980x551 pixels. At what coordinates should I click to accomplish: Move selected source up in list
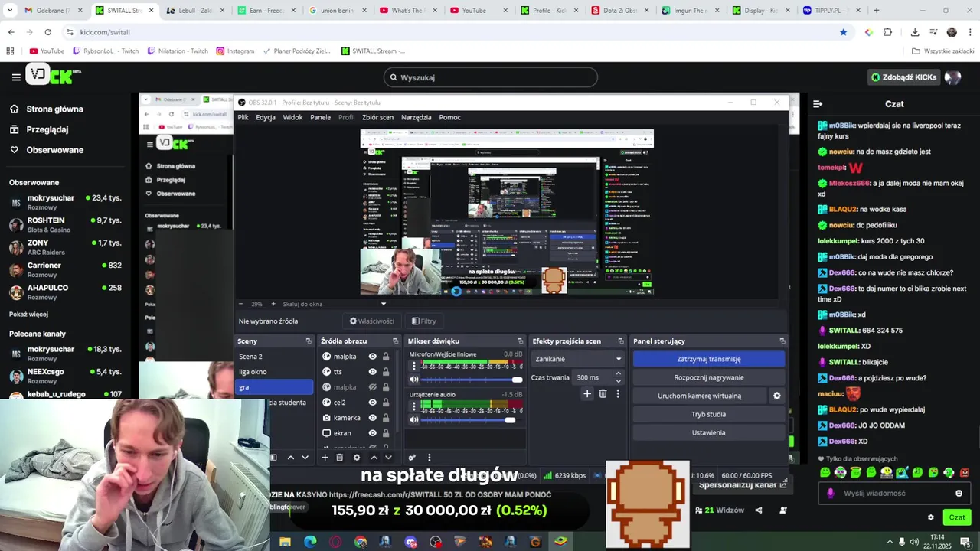(x=374, y=458)
